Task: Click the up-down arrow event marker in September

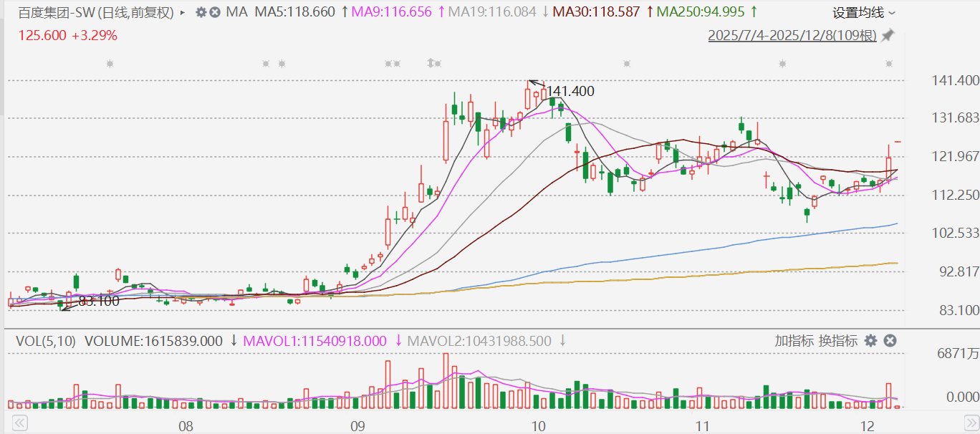Action: click(x=433, y=64)
